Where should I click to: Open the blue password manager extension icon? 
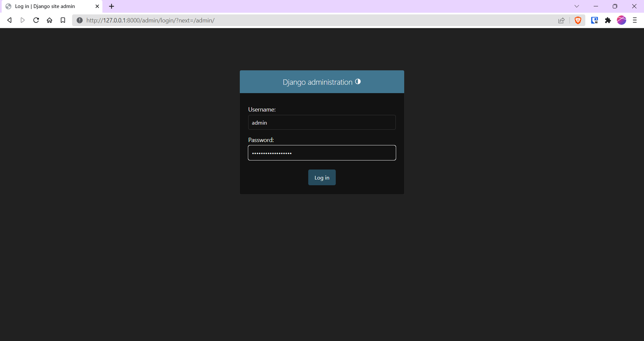point(595,20)
